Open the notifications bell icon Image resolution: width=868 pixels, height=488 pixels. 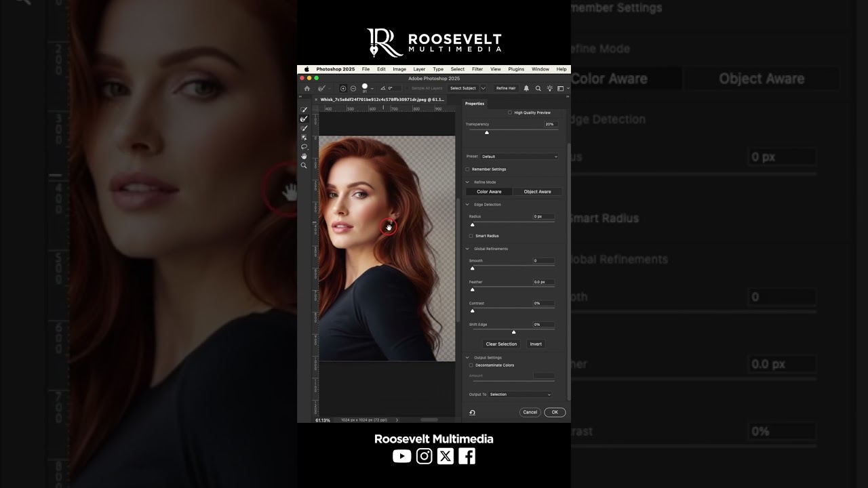[526, 88]
